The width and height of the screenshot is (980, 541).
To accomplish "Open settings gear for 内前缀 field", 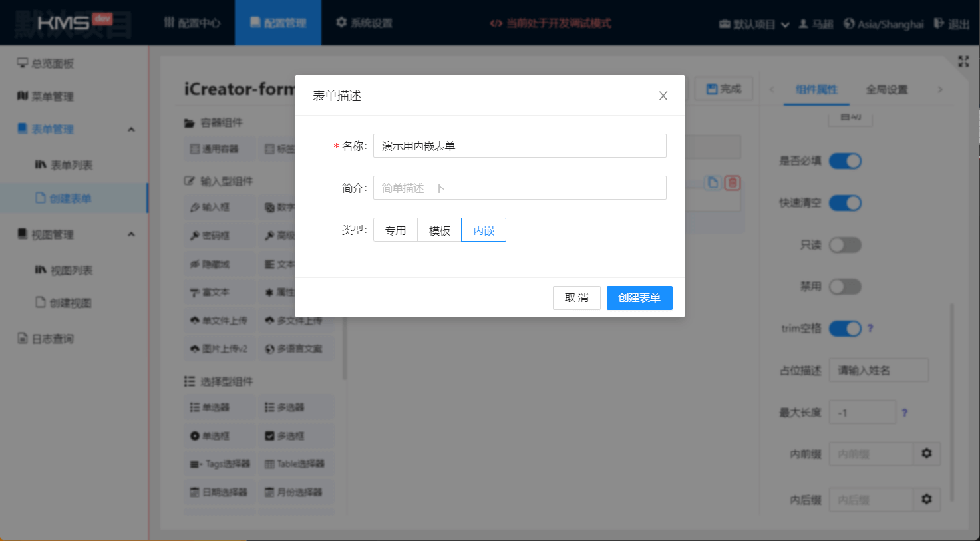I will pyautogui.click(x=926, y=454).
